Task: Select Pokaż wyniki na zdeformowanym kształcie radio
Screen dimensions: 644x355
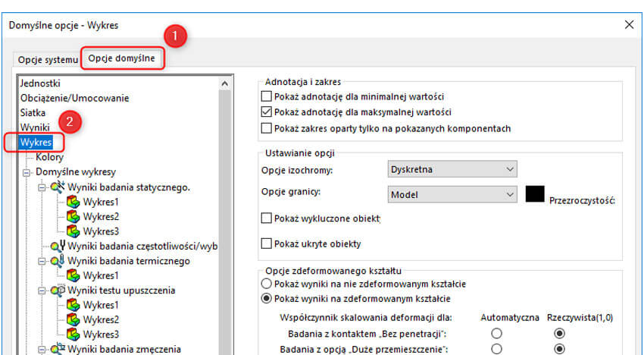Action: (x=267, y=298)
